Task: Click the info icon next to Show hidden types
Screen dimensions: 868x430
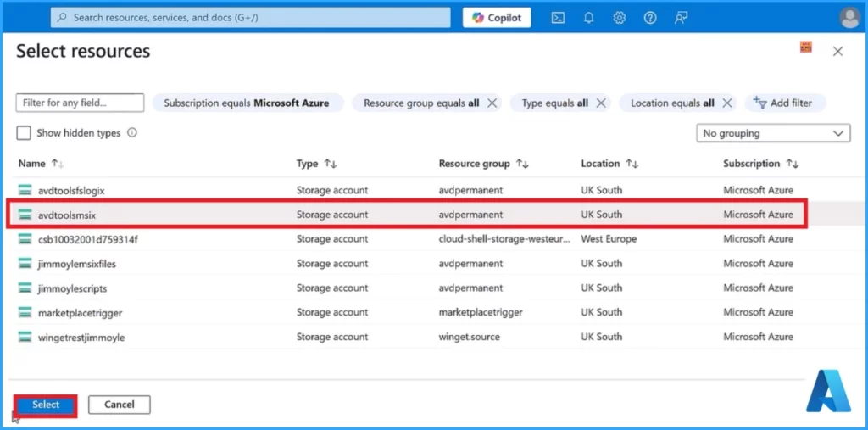Action: (131, 133)
